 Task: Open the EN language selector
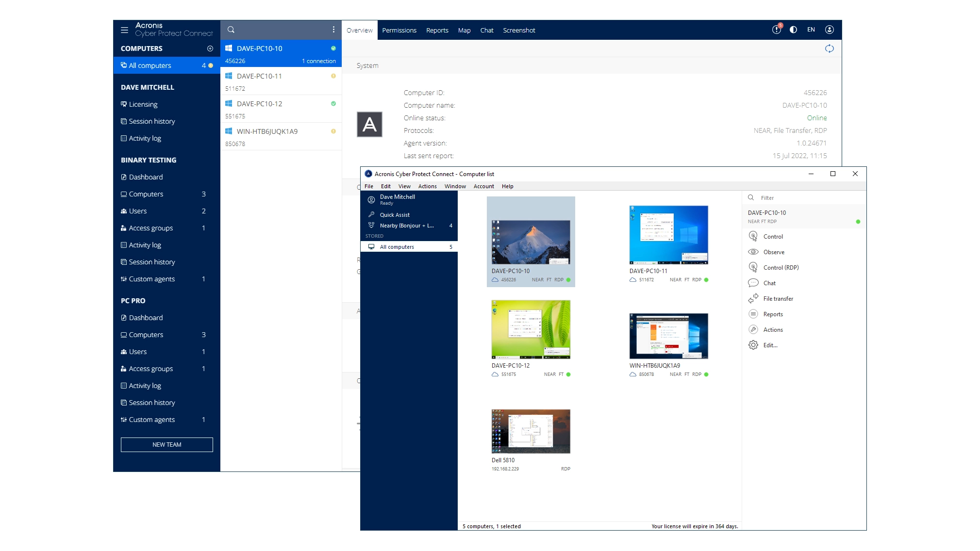811,30
